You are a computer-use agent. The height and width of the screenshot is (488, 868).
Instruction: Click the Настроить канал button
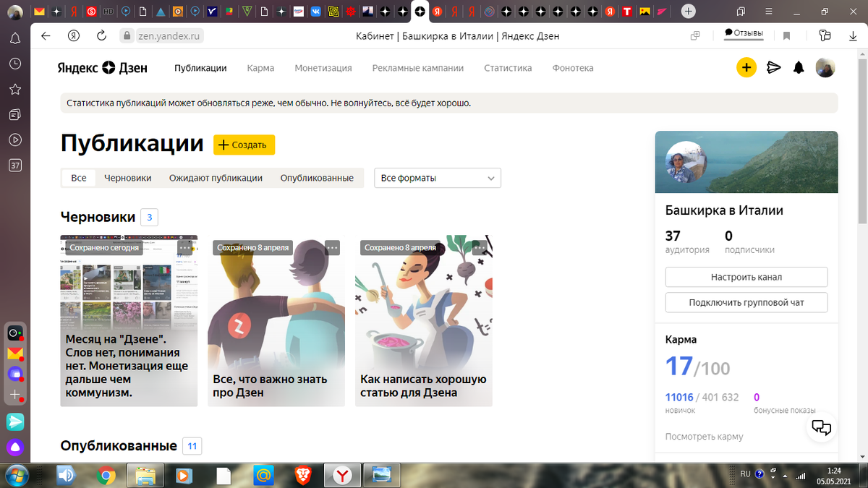click(x=746, y=277)
